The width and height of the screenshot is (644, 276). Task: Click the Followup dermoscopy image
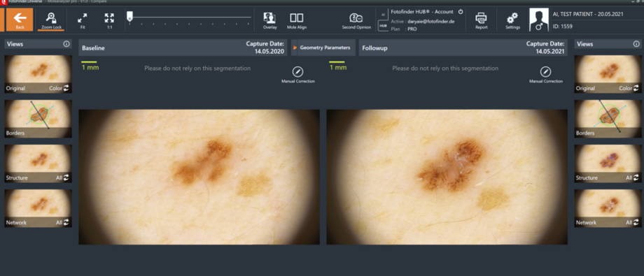[x=447, y=177]
